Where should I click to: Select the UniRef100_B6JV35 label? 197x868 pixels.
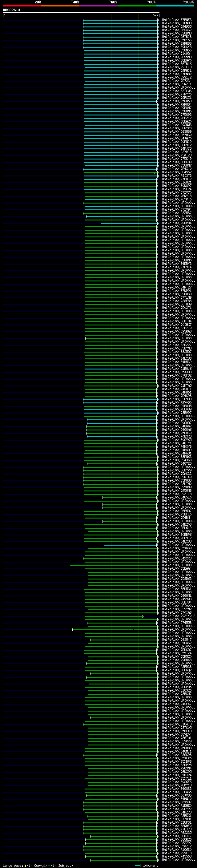pos(177,795)
